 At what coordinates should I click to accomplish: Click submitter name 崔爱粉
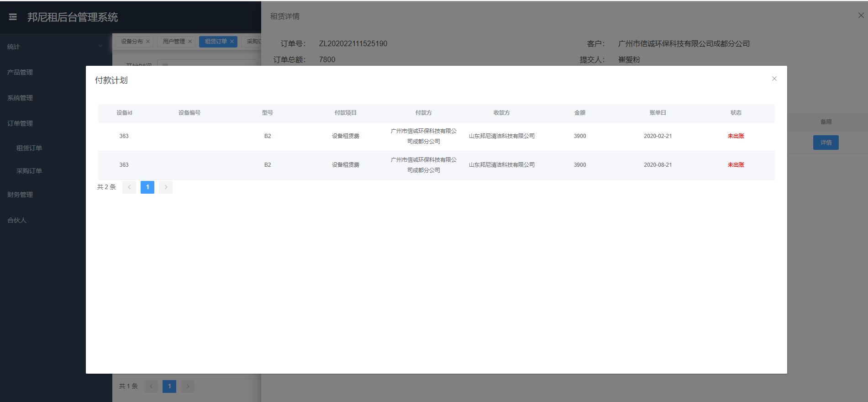point(629,60)
